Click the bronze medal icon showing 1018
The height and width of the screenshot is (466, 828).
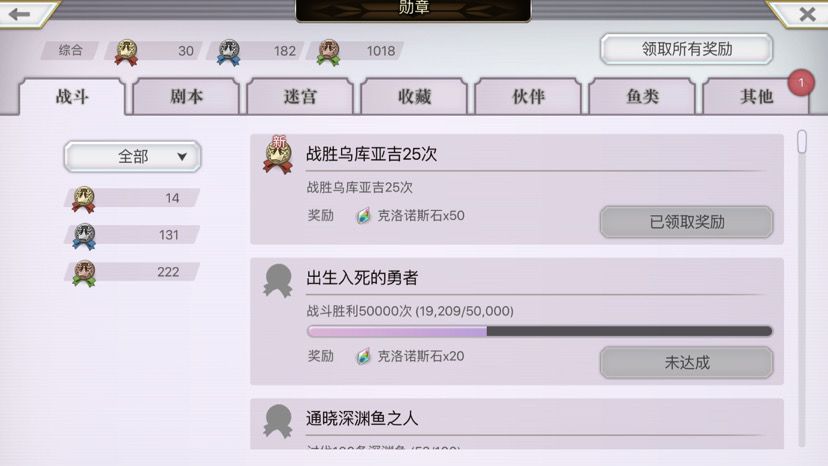(328, 52)
